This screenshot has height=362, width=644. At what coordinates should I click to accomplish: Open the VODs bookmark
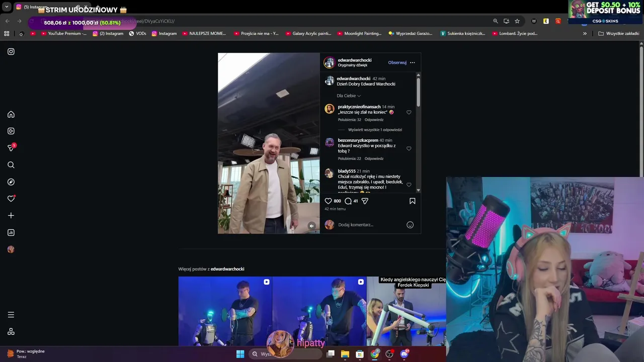(x=137, y=34)
